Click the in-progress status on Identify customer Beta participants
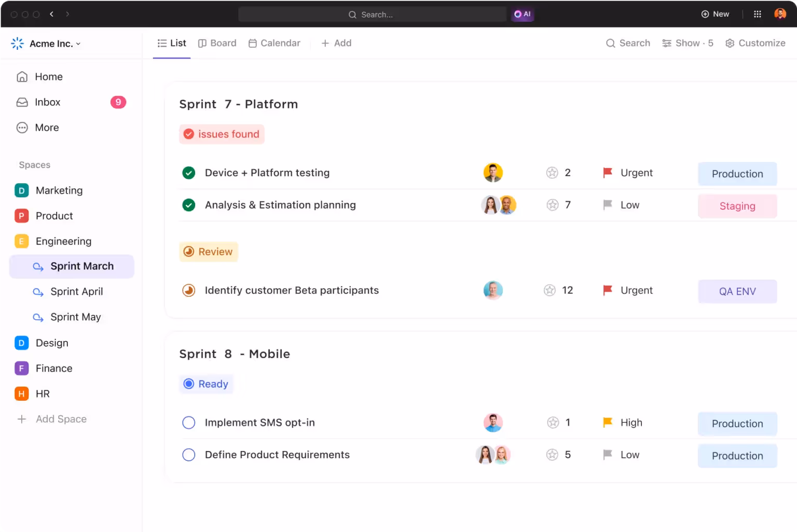This screenshot has height=532, width=797. coord(188,290)
